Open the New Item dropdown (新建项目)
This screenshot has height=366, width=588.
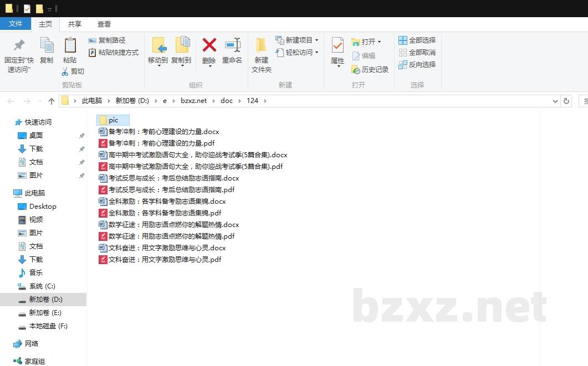[297, 40]
